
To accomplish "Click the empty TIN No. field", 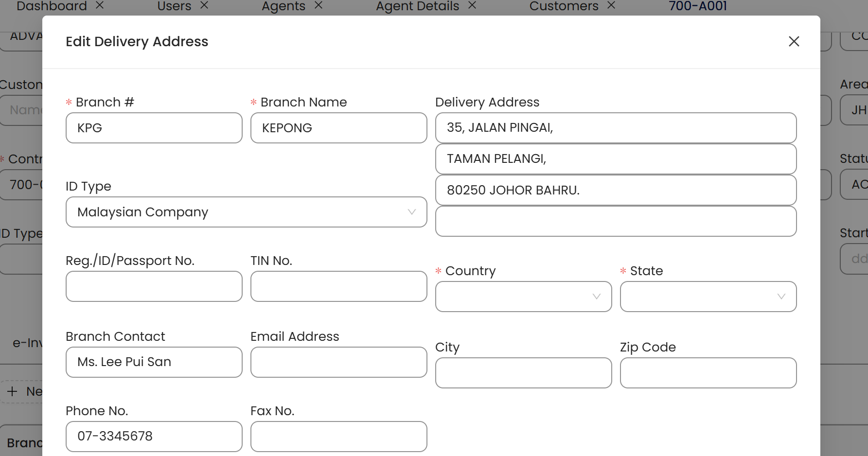I will (x=338, y=286).
